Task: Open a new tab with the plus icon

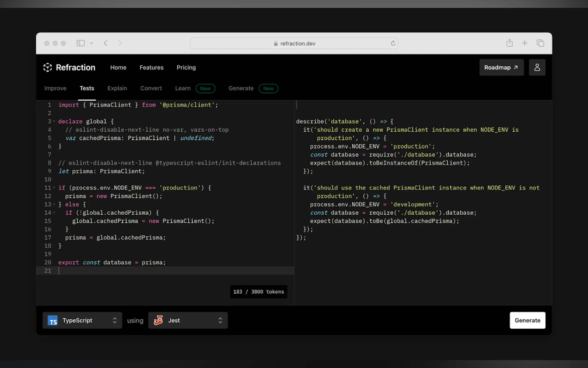Action: coord(525,43)
